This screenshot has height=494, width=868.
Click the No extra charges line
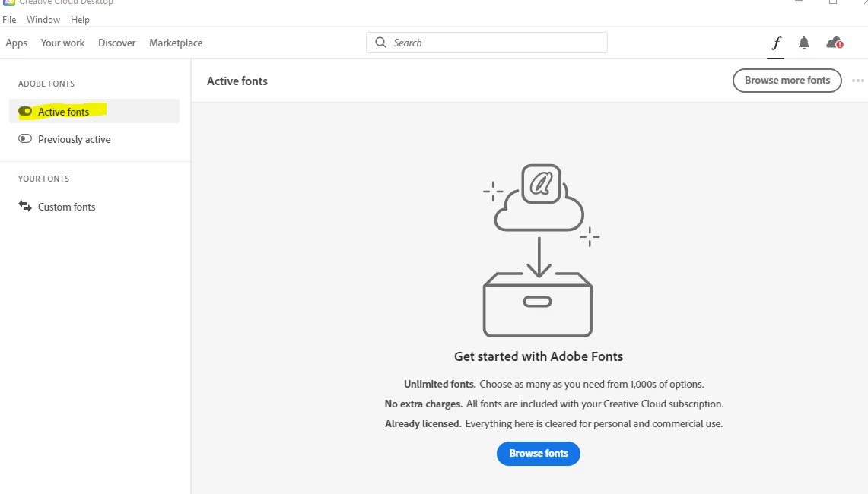click(x=554, y=404)
